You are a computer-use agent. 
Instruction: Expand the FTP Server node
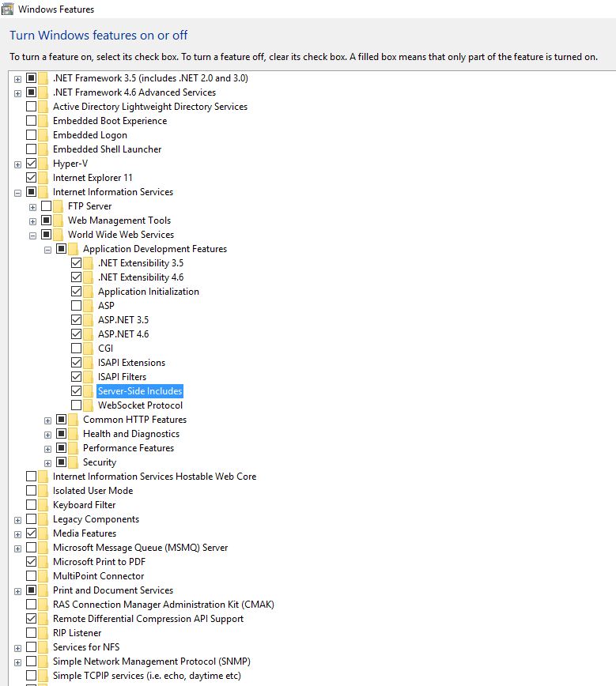click(x=33, y=207)
